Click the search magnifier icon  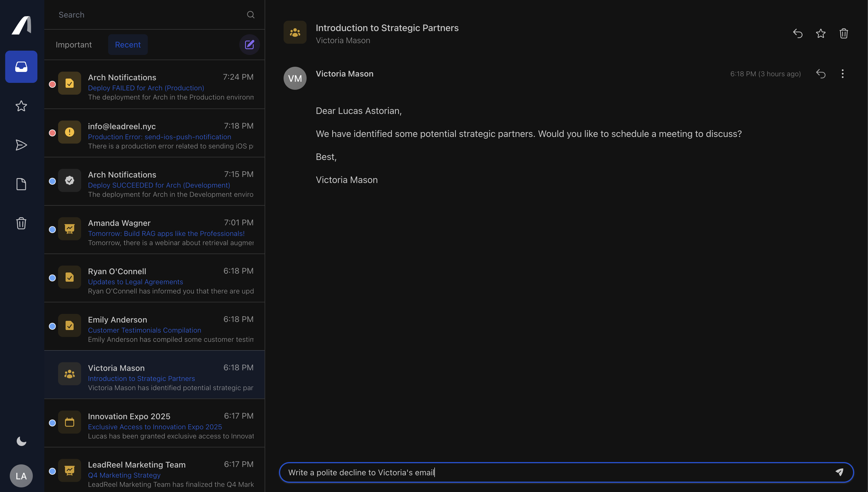tap(250, 15)
